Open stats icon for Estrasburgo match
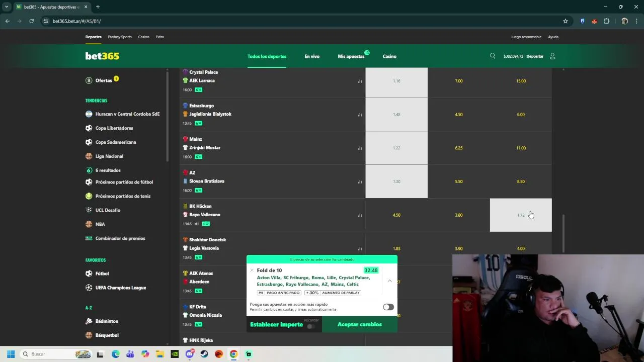The image size is (644, 362). (x=360, y=115)
